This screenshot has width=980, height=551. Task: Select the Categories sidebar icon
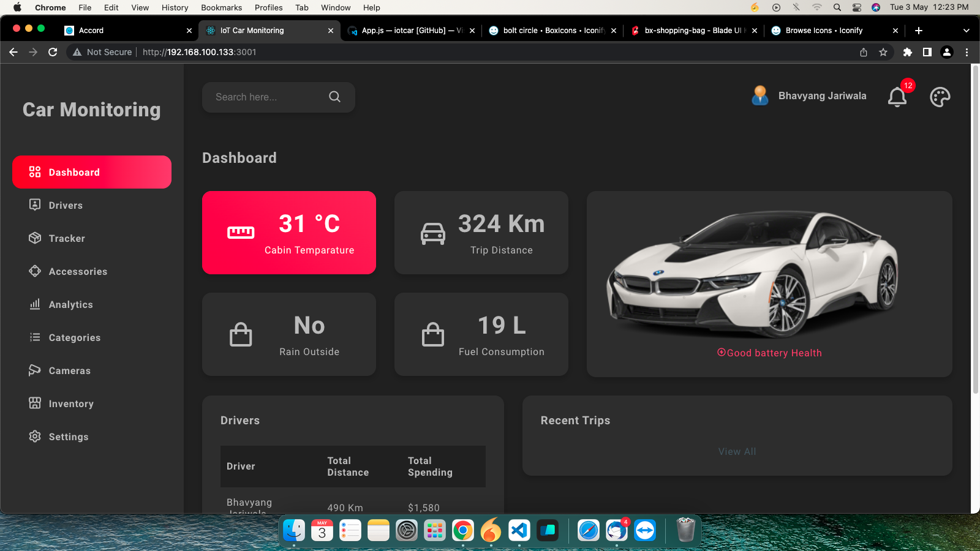pyautogui.click(x=35, y=337)
